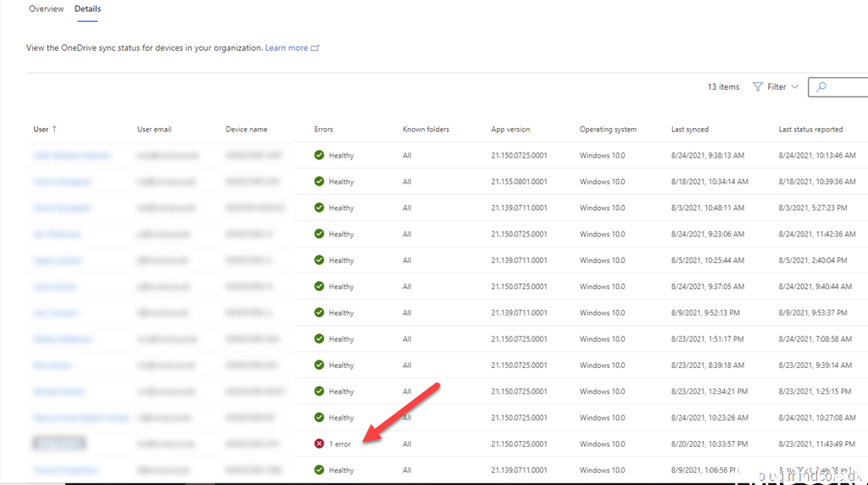Open the Learn more link

(x=287, y=48)
